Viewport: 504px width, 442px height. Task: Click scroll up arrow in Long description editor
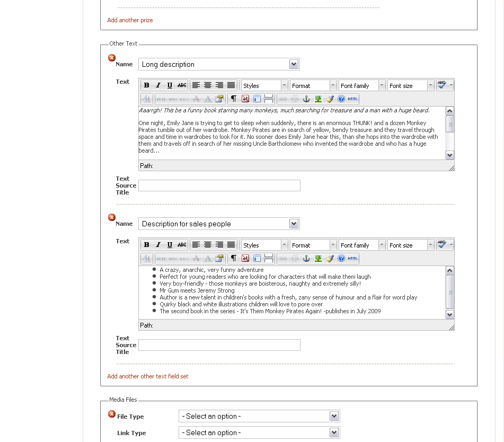[450, 111]
